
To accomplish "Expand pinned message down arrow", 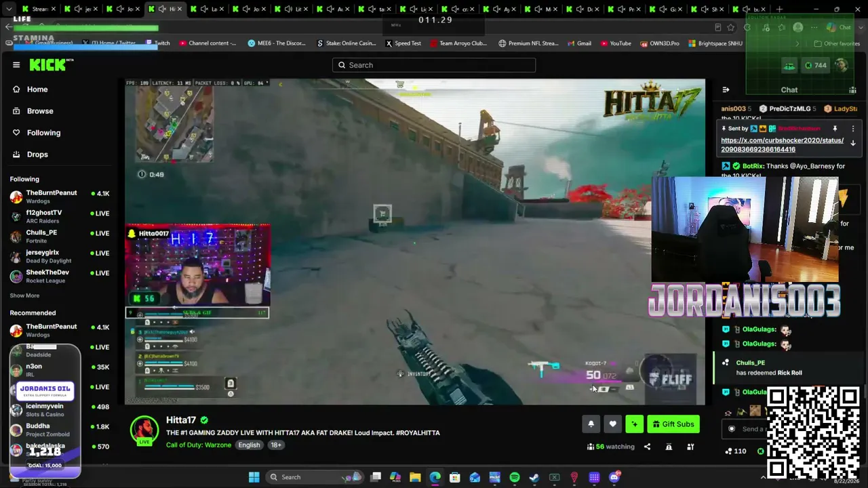I will click(853, 143).
